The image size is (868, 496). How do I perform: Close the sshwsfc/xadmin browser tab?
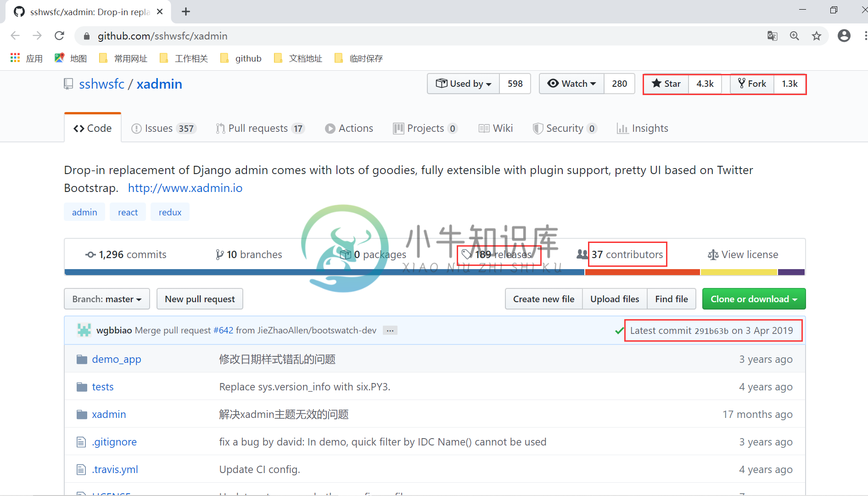click(x=160, y=11)
